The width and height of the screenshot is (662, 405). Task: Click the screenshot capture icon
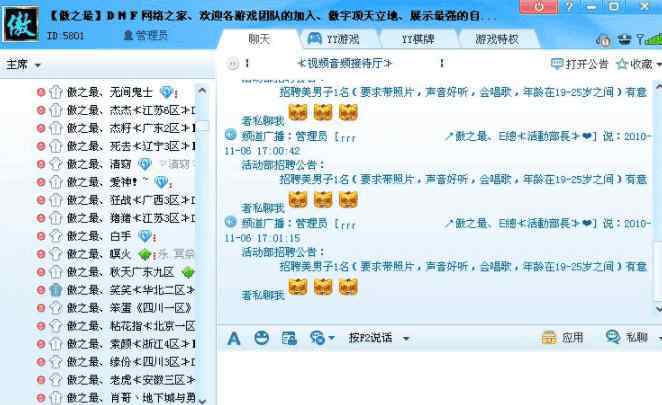pyautogui.click(x=289, y=338)
